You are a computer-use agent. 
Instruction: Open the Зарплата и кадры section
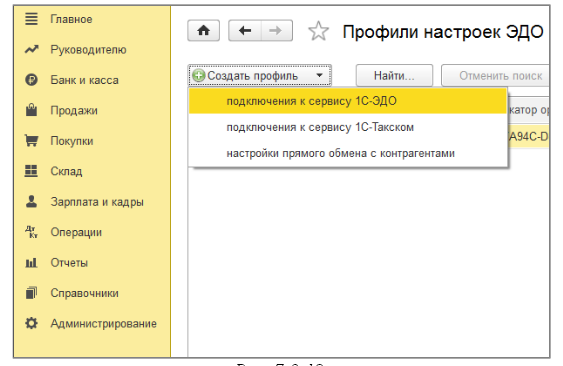tap(97, 202)
